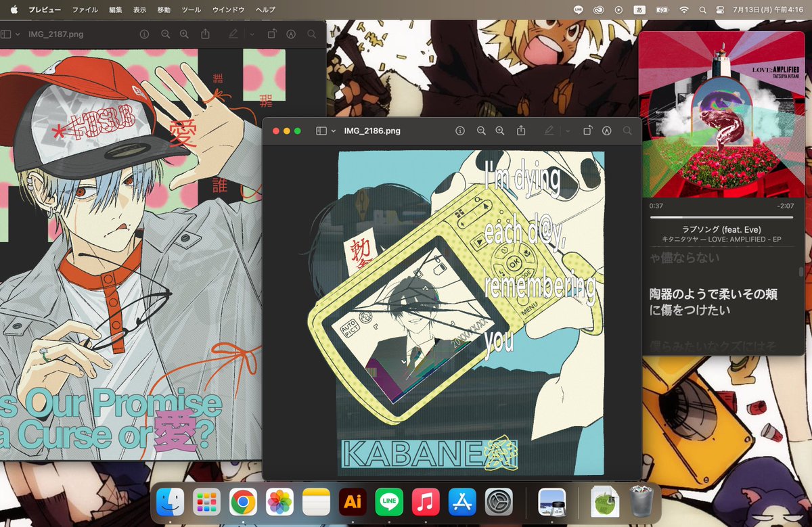Screen dimensions: 812x527
Task: Click search icon in IMG_2187.png window
Action: pyautogui.click(x=311, y=34)
